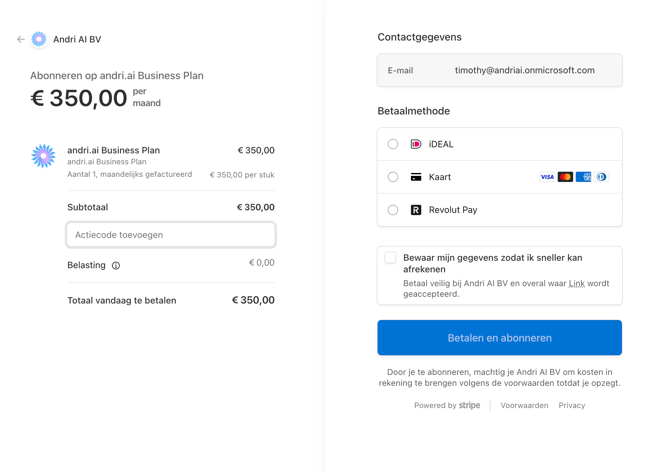Screen dimensions: 670x472
Task: Enable the Bewaar mijn gegevens checkbox
Action: 391,258
